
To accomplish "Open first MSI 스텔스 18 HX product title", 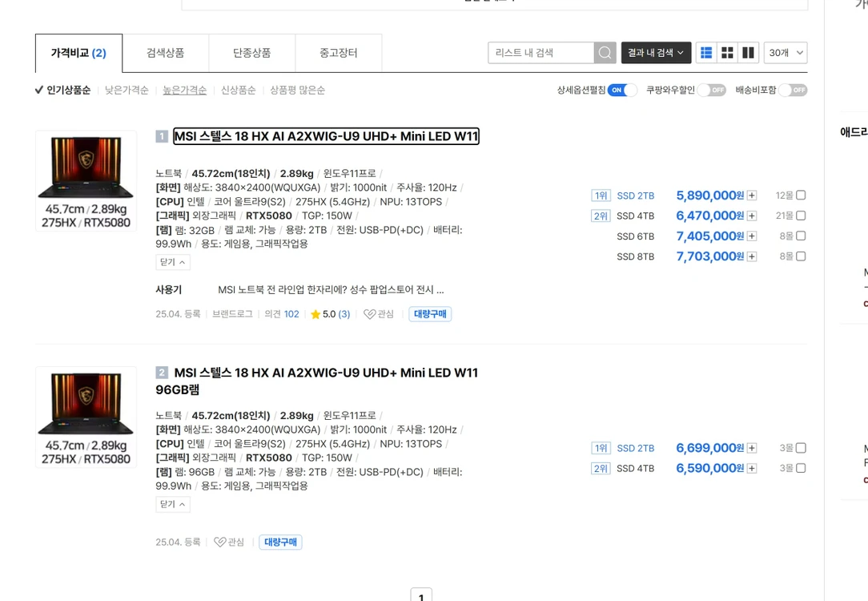I will [326, 136].
